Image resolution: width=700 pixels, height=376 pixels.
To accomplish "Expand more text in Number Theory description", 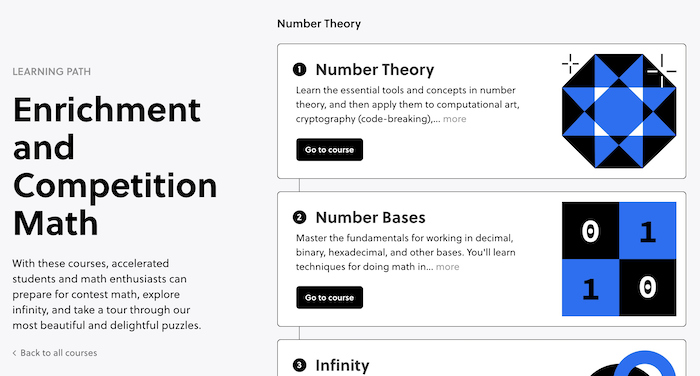I will pos(454,119).
